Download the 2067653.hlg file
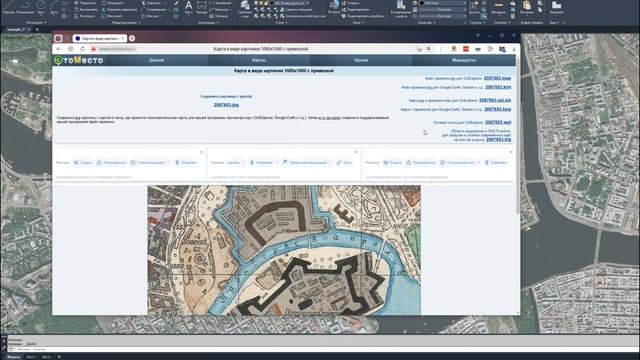 click(x=498, y=140)
